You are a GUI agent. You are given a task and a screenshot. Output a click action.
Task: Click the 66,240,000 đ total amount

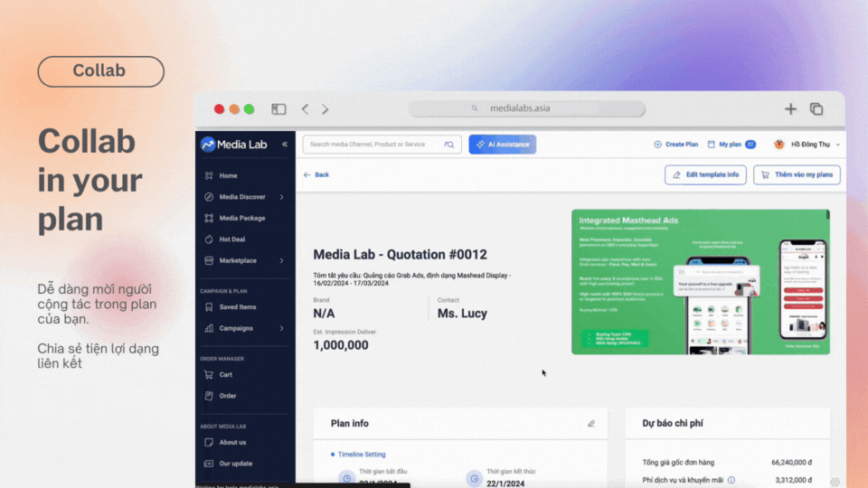point(792,463)
